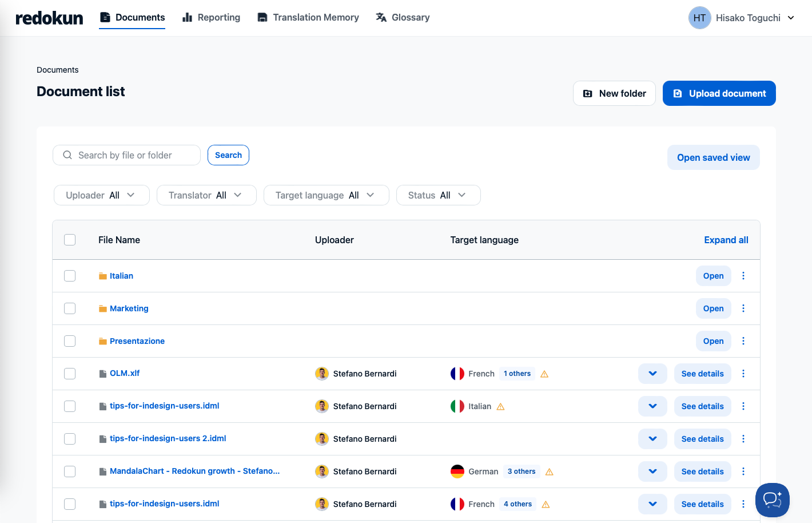The height and width of the screenshot is (523, 812).
Task: Open more options for MandalaChart document
Action: pyautogui.click(x=743, y=472)
